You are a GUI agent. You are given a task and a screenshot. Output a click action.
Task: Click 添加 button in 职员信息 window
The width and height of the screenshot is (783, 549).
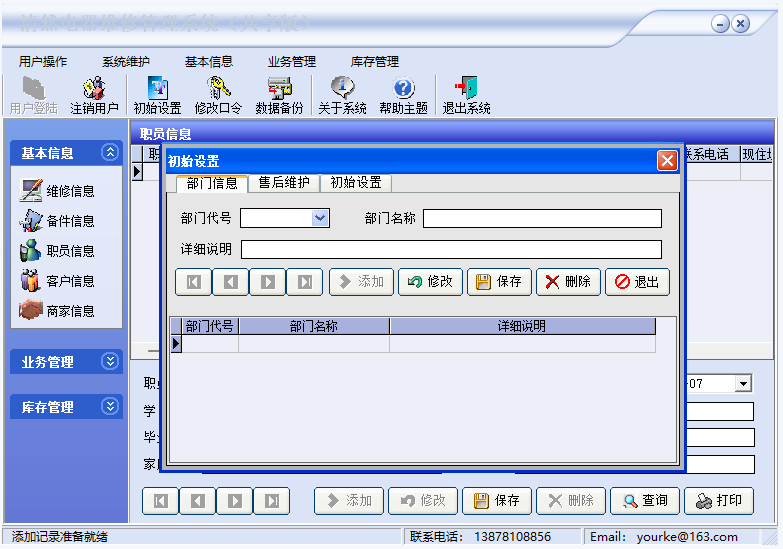349,501
